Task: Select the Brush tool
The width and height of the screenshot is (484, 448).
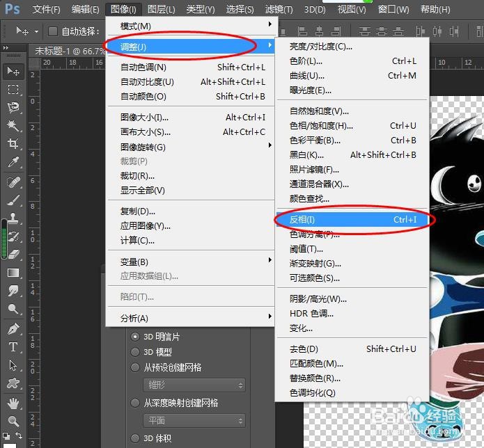Action: [13, 200]
